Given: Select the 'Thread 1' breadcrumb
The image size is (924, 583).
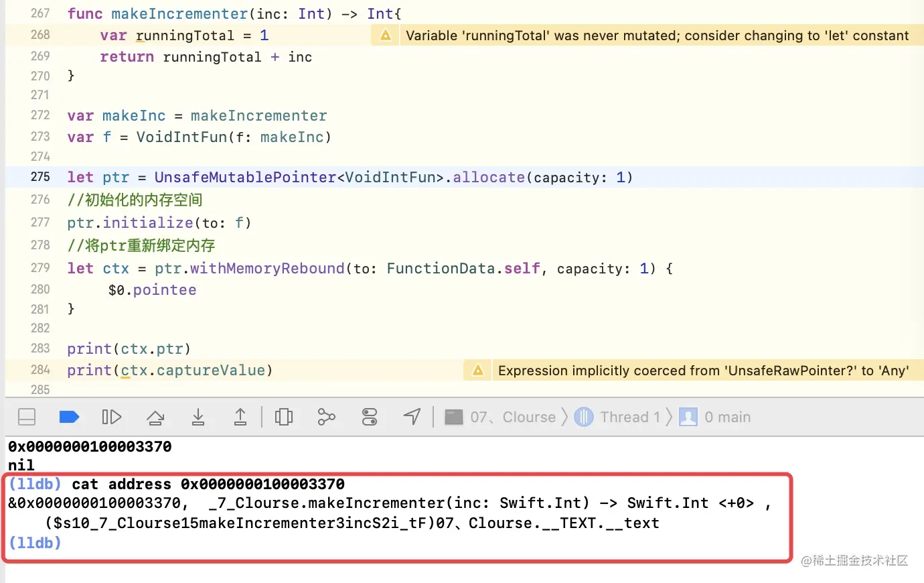Looking at the screenshot, I should click(617, 417).
